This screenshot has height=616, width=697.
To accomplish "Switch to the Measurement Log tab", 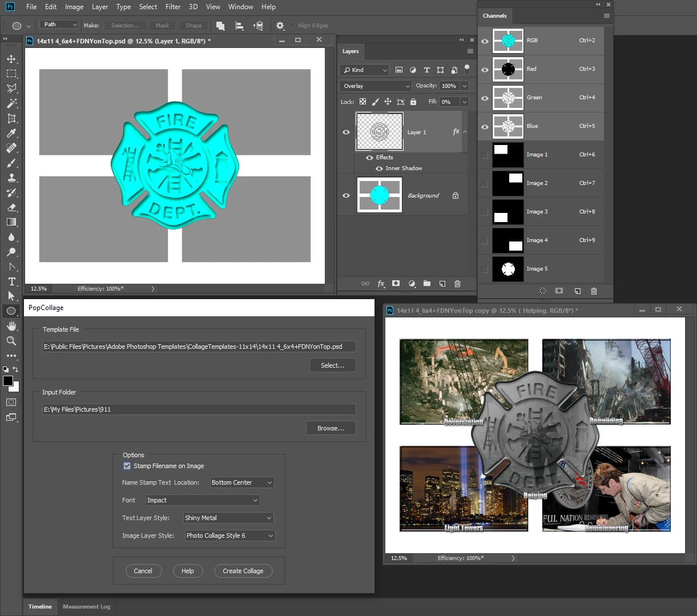I will [x=86, y=606].
